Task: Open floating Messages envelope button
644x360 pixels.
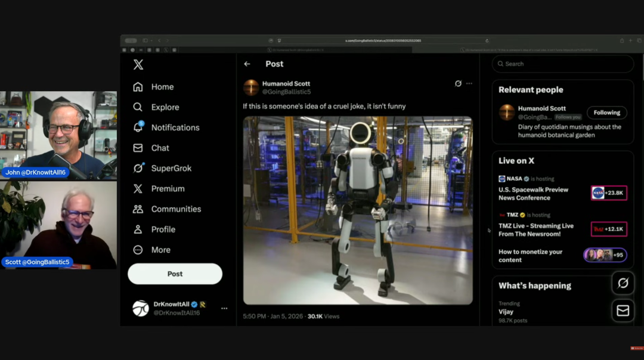Action: [x=623, y=311]
